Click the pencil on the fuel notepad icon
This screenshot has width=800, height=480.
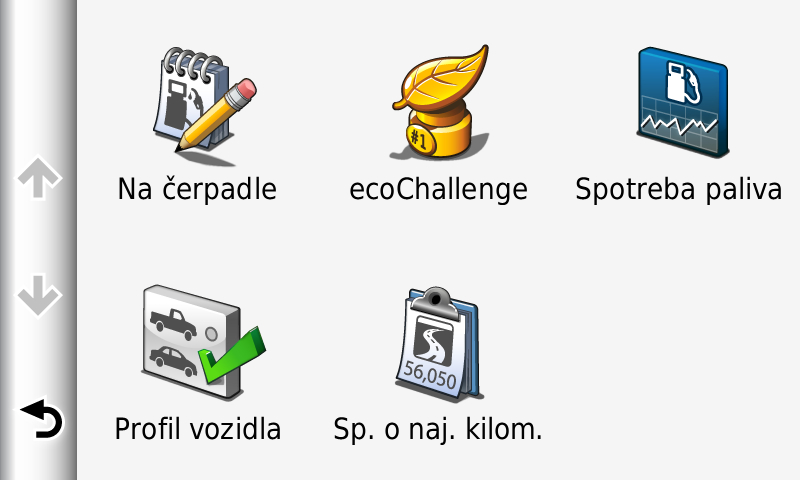tap(216, 115)
